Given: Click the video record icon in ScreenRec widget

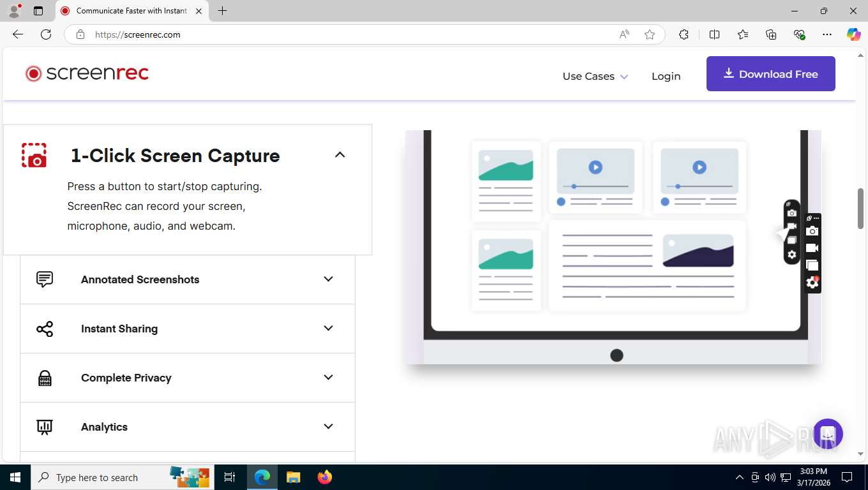Looking at the screenshot, I should pyautogui.click(x=812, y=248).
